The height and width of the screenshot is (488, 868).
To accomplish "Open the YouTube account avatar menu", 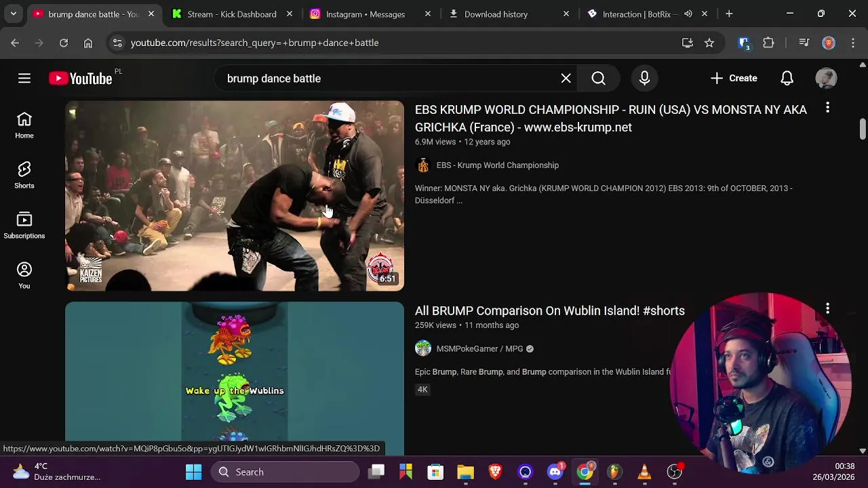I will click(826, 79).
